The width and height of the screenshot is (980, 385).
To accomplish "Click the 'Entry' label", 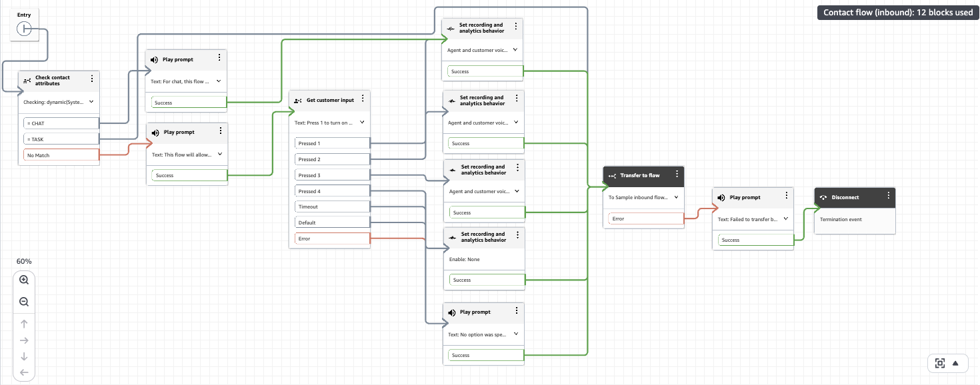I will [23, 15].
